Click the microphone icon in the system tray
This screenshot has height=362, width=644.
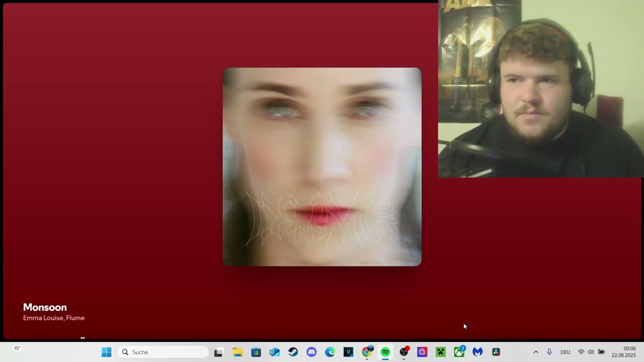coord(549,352)
